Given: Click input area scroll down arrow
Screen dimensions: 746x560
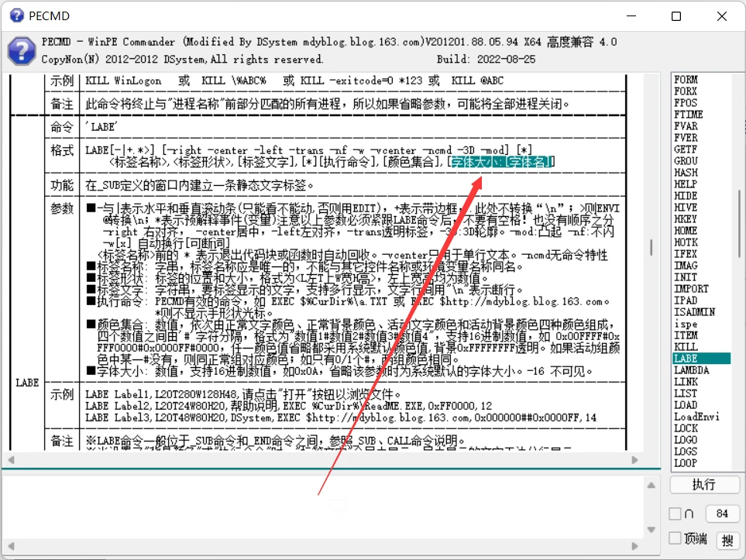Looking at the screenshot, I should point(651,530).
